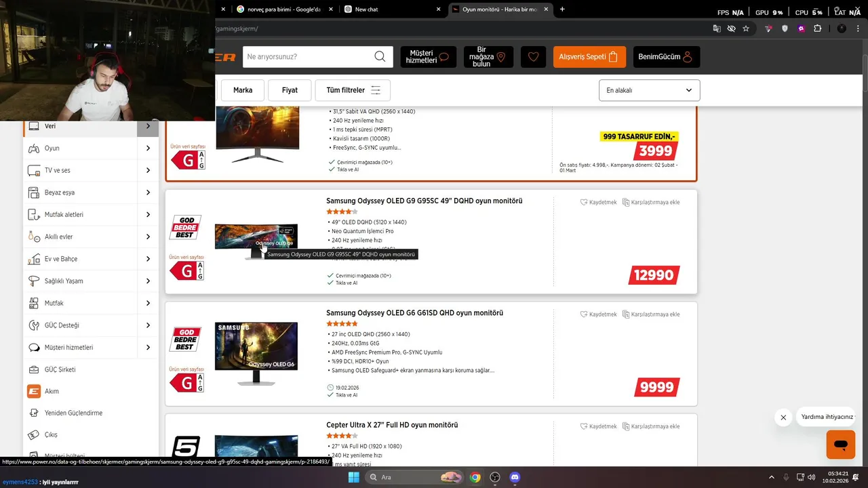Click the orange Akım sidebar icon
The width and height of the screenshot is (868, 488).
tap(34, 391)
